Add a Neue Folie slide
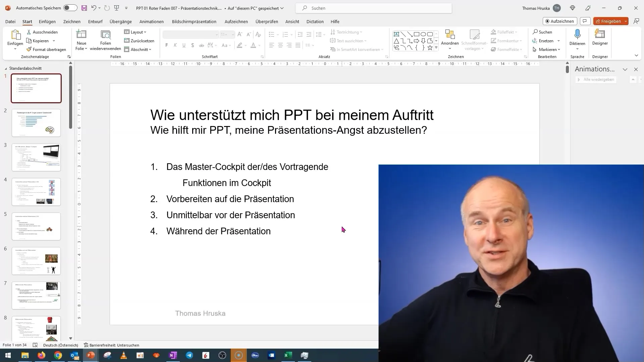 click(82, 40)
